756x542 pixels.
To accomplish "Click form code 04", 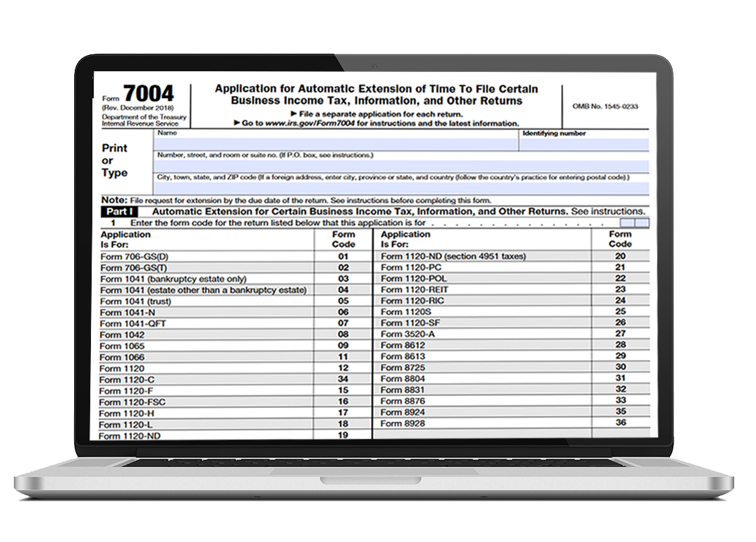I will point(343,289).
